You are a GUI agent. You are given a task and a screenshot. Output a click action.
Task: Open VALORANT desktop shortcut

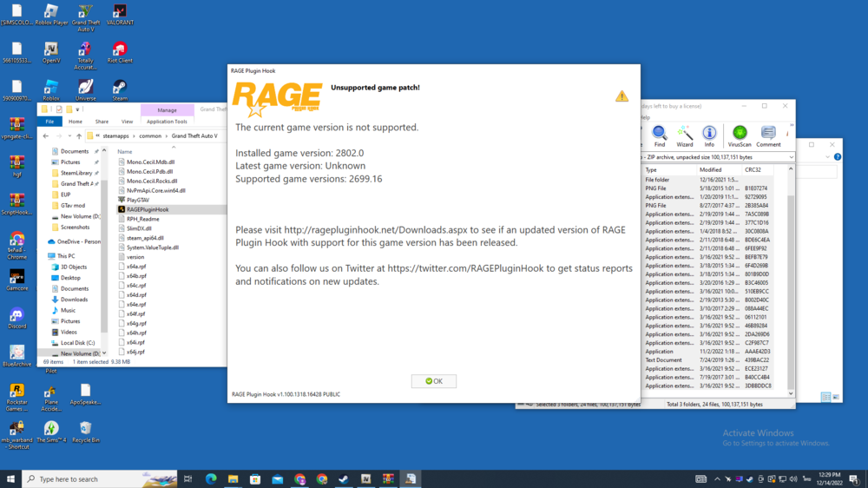coord(120,15)
